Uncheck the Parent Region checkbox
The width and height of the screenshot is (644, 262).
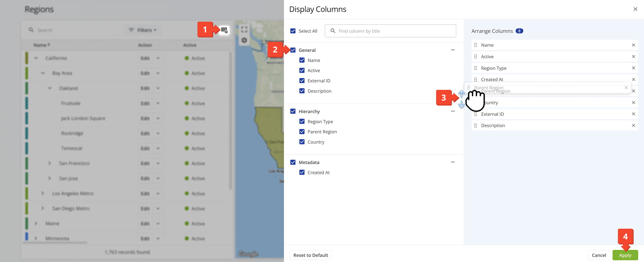(x=302, y=132)
